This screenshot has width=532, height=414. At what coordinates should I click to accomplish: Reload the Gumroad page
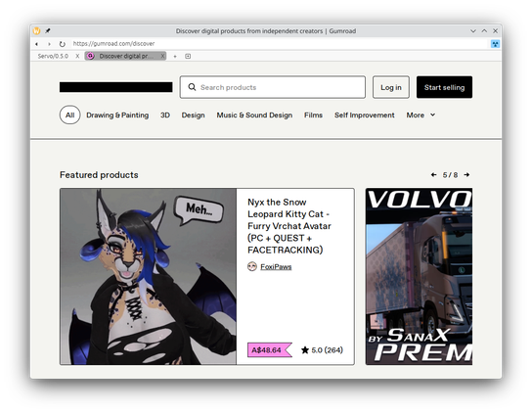coord(62,44)
